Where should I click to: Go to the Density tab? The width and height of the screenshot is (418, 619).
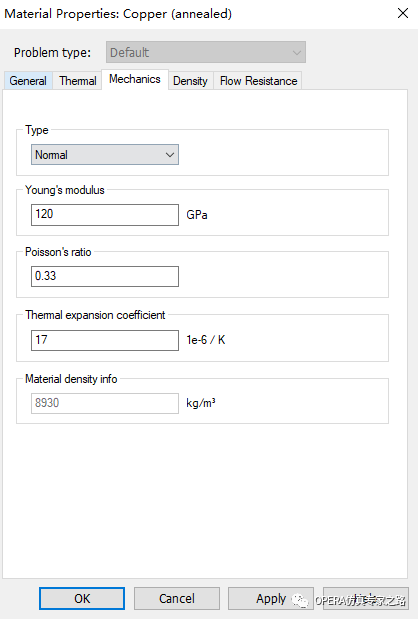coord(190,81)
